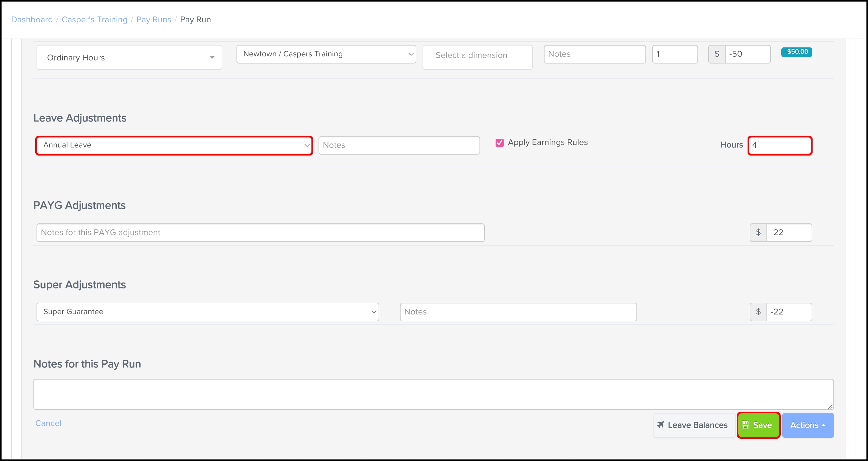Click the -$50.00 total badge

coord(796,52)
